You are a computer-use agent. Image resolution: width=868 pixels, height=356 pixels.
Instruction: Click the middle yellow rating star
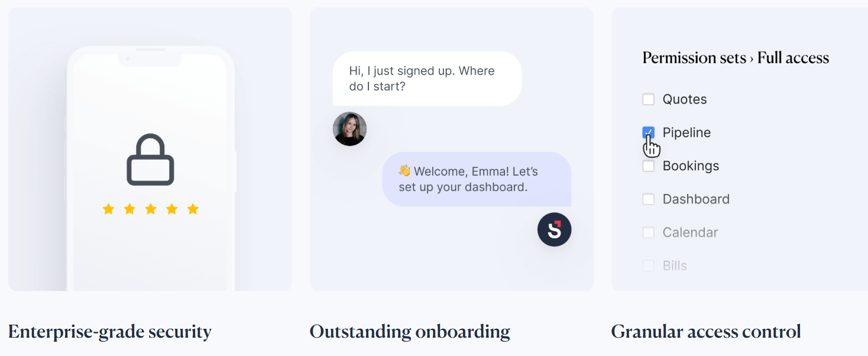click(x=151, y=209)
